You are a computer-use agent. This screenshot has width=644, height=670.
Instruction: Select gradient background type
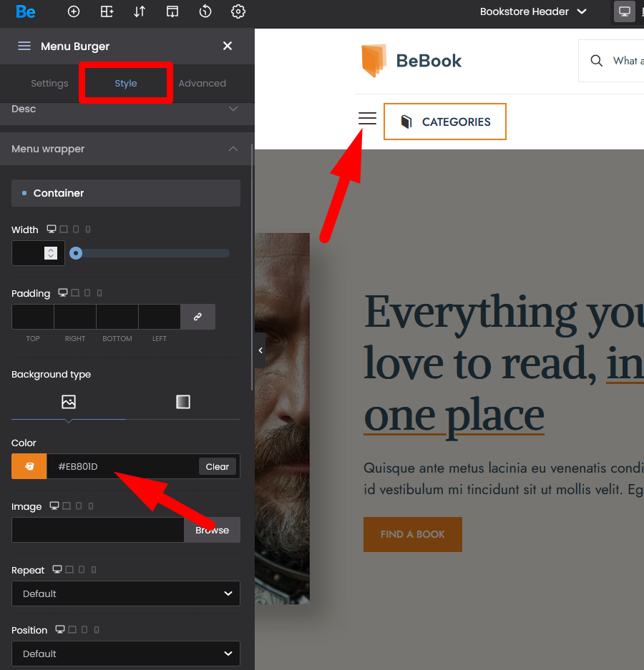coord(183,402)
